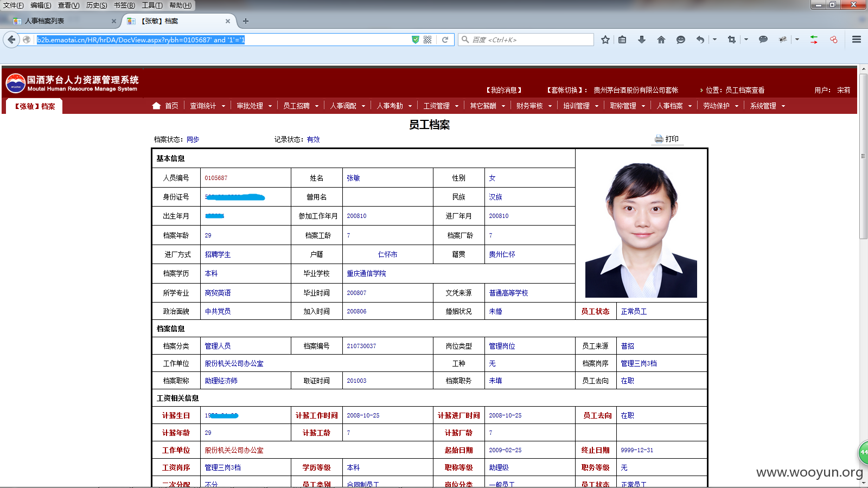This screenshot has height=488, width=868.
Task: Expand the 培训管理 navigation dropdown
Action: coord(597,106)
